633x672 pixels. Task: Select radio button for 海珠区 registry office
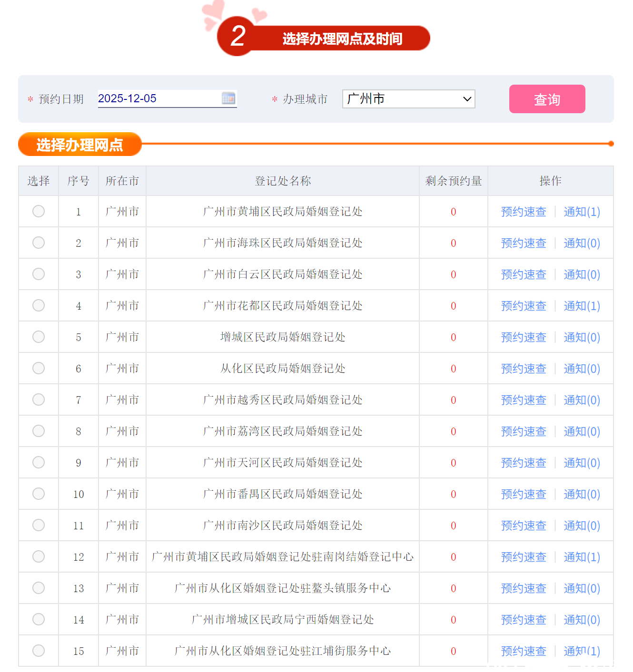pyautogui.click(x=39, y=243)
